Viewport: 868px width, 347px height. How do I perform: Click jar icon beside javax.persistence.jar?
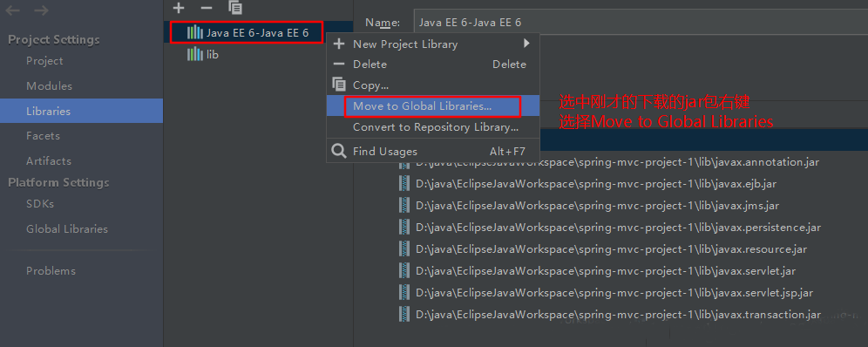404,228
